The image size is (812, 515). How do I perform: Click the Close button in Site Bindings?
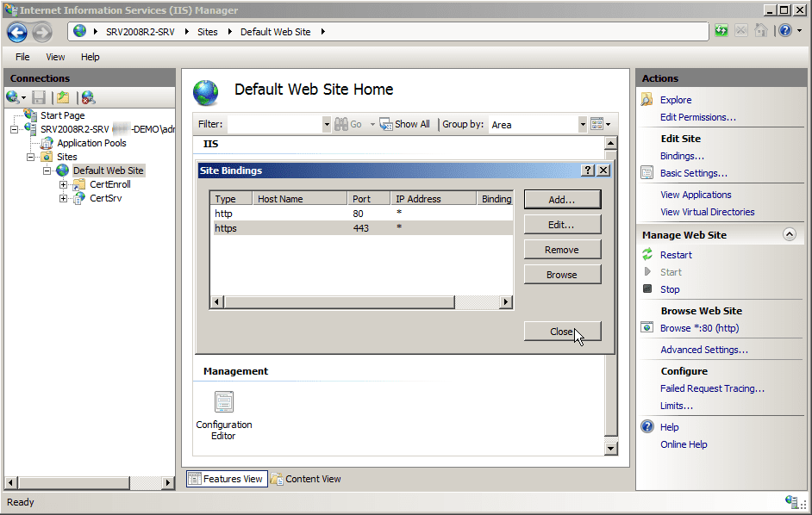click(562, 332)
